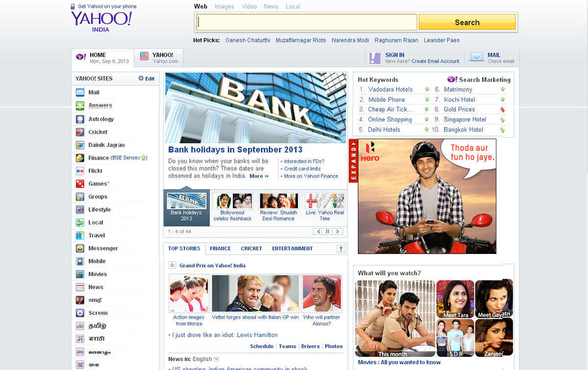The image size is (588, 370).
Task: Click the up-arrow button beside the Entertainment tab
Action: (x=341, y=249)
